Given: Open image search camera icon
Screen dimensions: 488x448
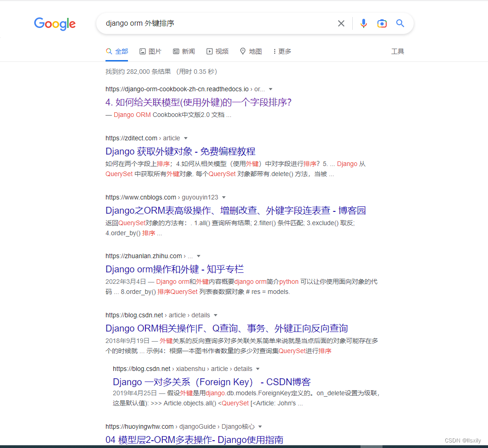Looking at the screenshot, I should coord(382,23).
